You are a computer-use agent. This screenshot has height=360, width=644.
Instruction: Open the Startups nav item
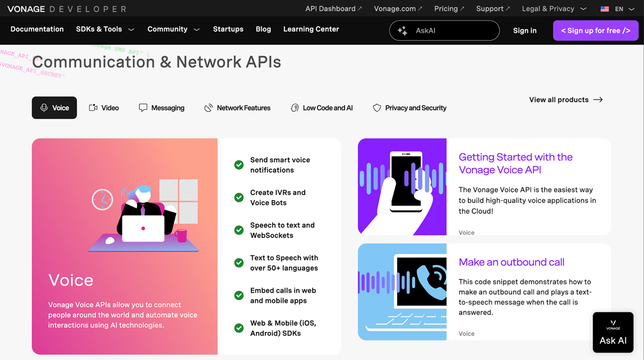tap(228, 29)
